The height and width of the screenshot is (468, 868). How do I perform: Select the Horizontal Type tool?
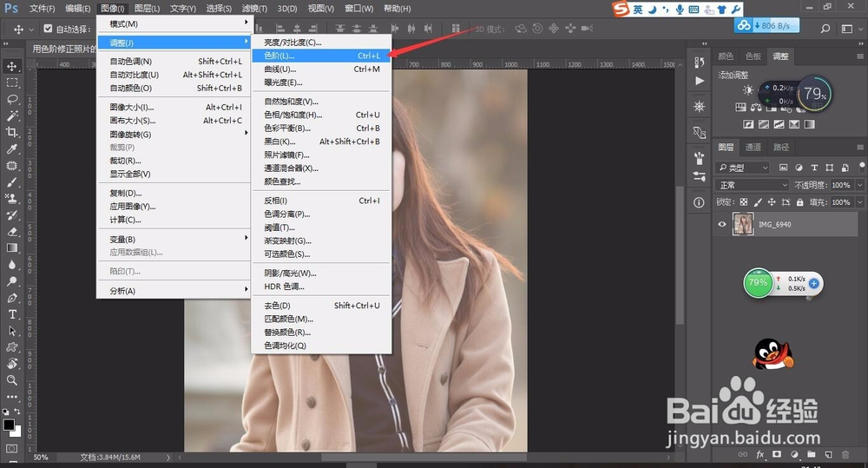coord(11,314)
